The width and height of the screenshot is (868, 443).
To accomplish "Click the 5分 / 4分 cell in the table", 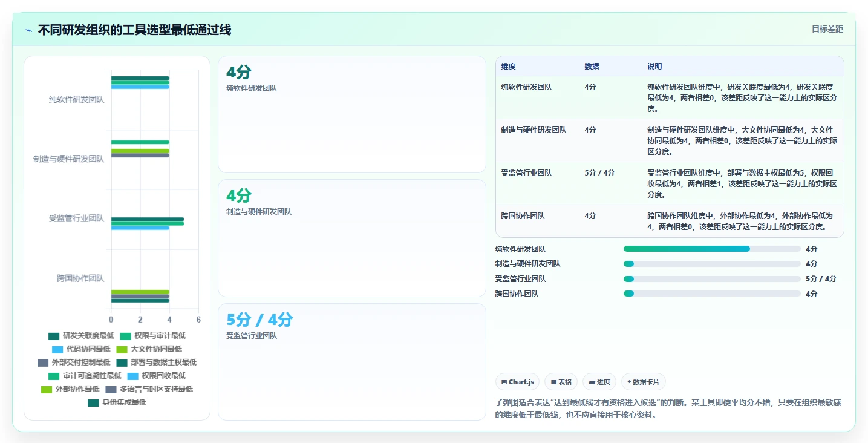I will [x=600, y=173].
